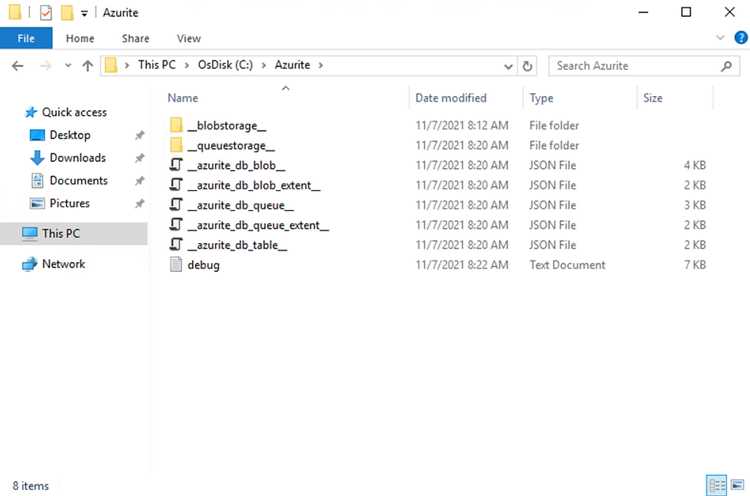Open the File ribbon tab
Image resolution: width=750 pixels, height=496 pixels.
26,38
